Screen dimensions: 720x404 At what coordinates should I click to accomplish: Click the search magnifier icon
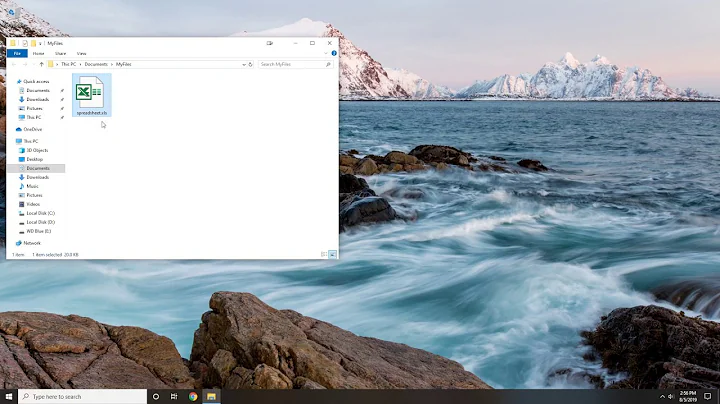328,64
